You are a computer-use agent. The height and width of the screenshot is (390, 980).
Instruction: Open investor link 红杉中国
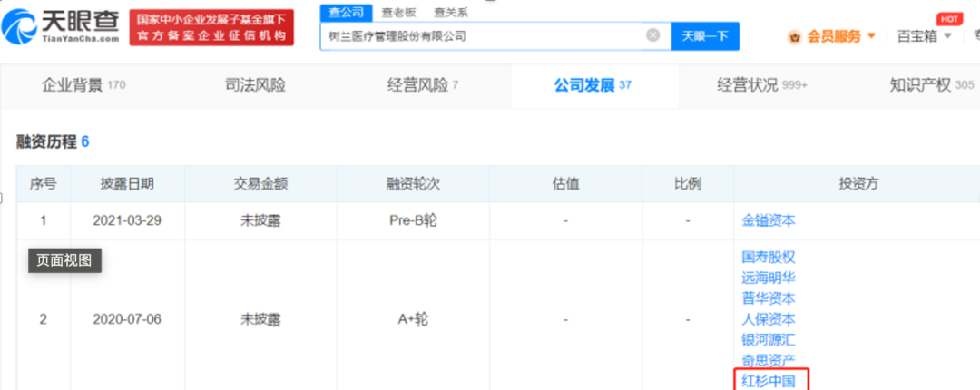coord(769,380)
